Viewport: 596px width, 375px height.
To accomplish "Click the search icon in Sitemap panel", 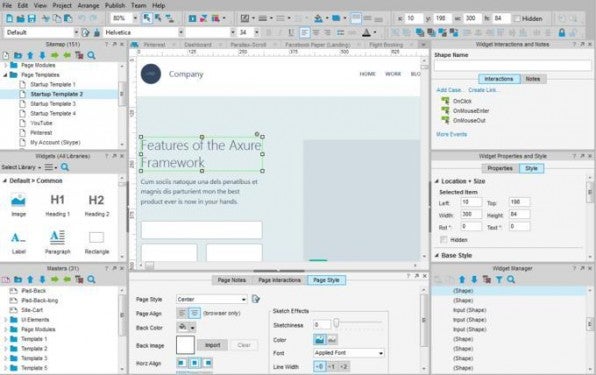I will tap(91, 55).
